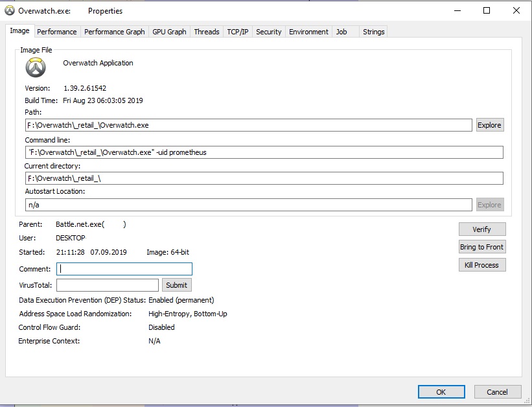
Task: Maximize the Properties window
Action: tap(487, 11)
